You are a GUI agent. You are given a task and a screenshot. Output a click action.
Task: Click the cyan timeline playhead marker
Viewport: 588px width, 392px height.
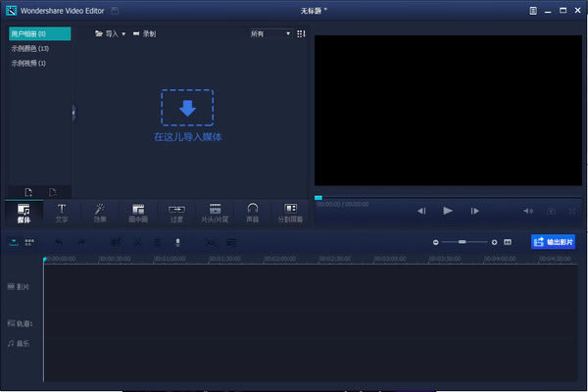click(45, 259)
